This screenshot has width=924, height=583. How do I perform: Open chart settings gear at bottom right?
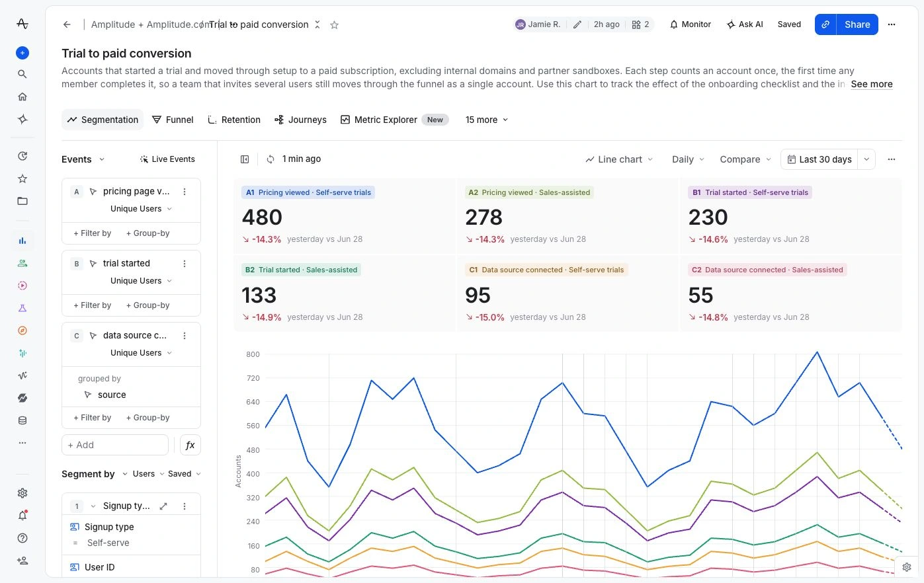tap(907, 567)
